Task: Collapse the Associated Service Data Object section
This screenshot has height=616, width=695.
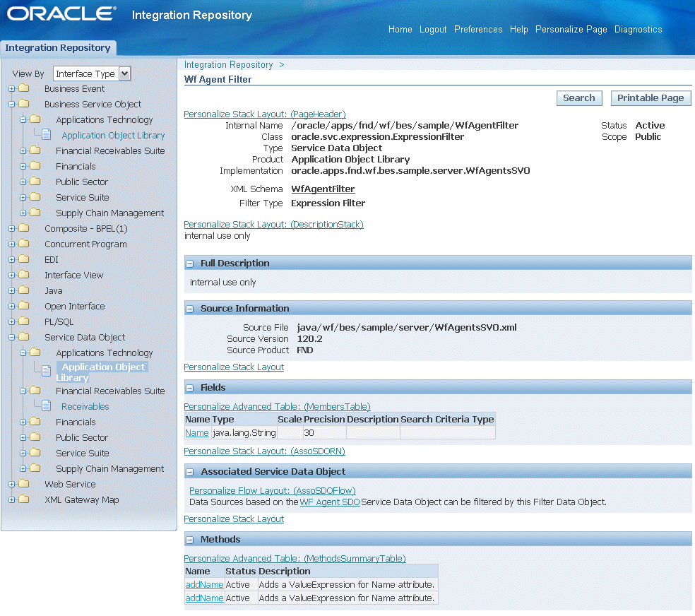Action: tap(190, 473)
